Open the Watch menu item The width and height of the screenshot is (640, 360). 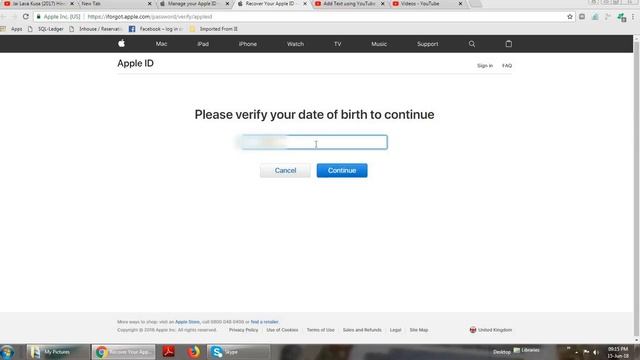(295, 44)
